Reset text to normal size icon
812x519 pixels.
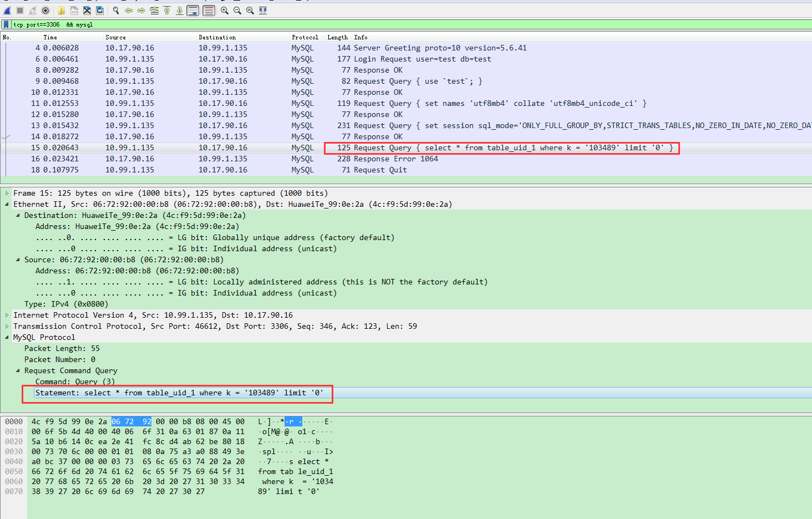(250, 11)
